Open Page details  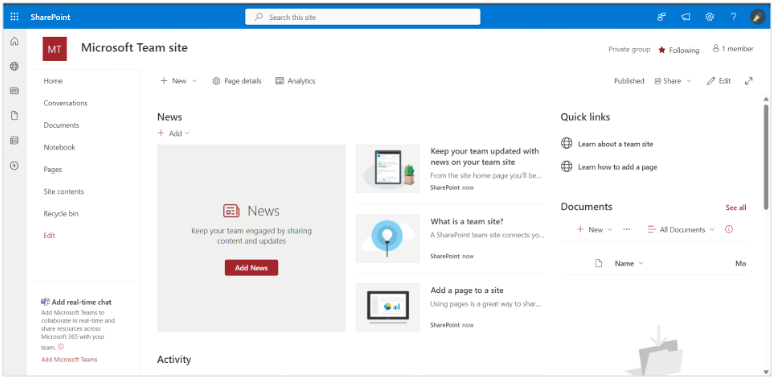(x=237, y=81)
